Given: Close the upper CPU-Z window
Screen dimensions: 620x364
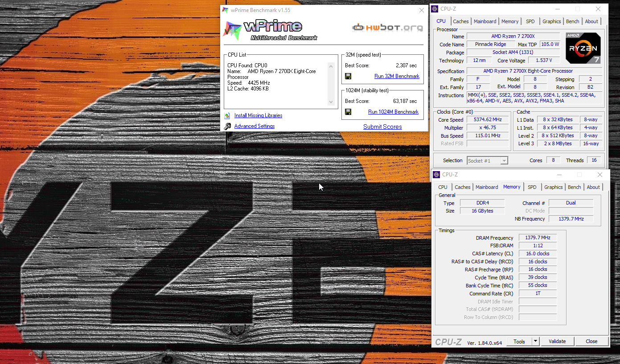Looking at the screenshot, I should (x=598, y=9).
